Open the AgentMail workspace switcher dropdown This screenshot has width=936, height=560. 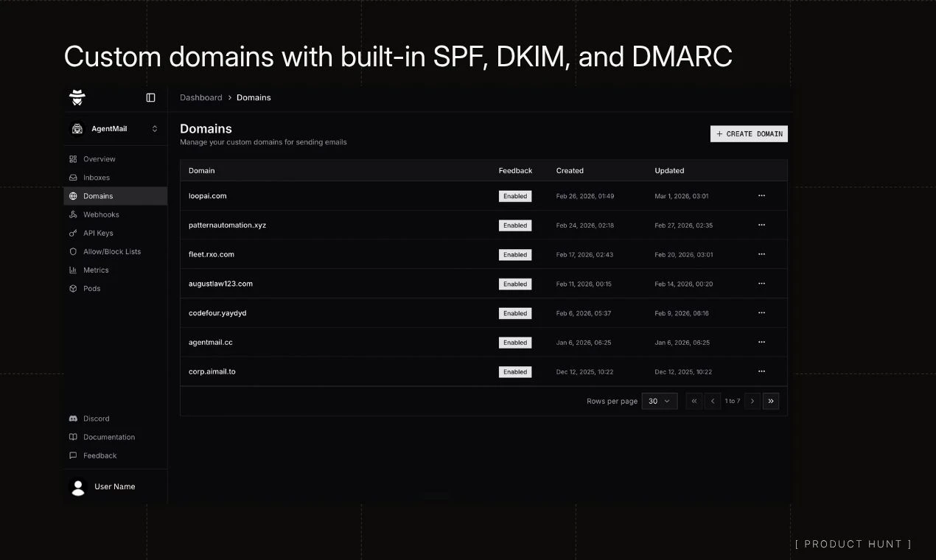tap(114, 128)
